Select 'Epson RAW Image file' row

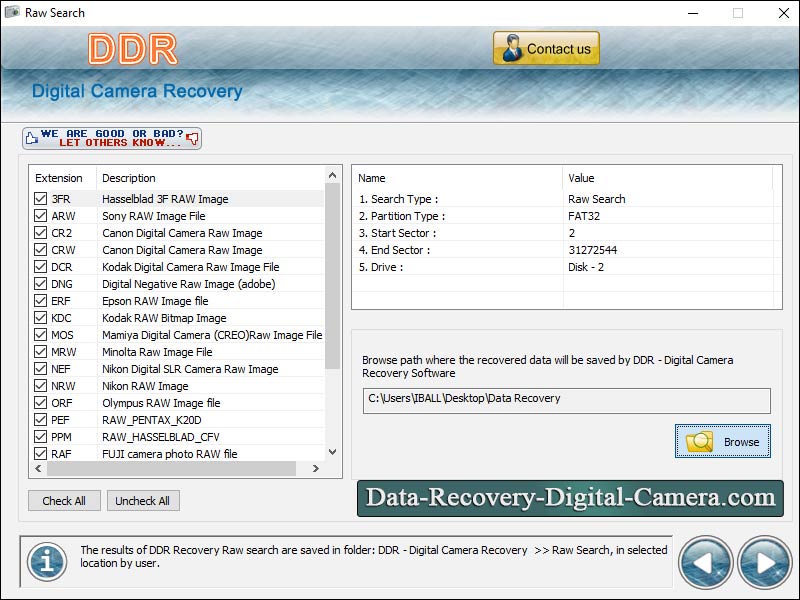coord(179,301)
